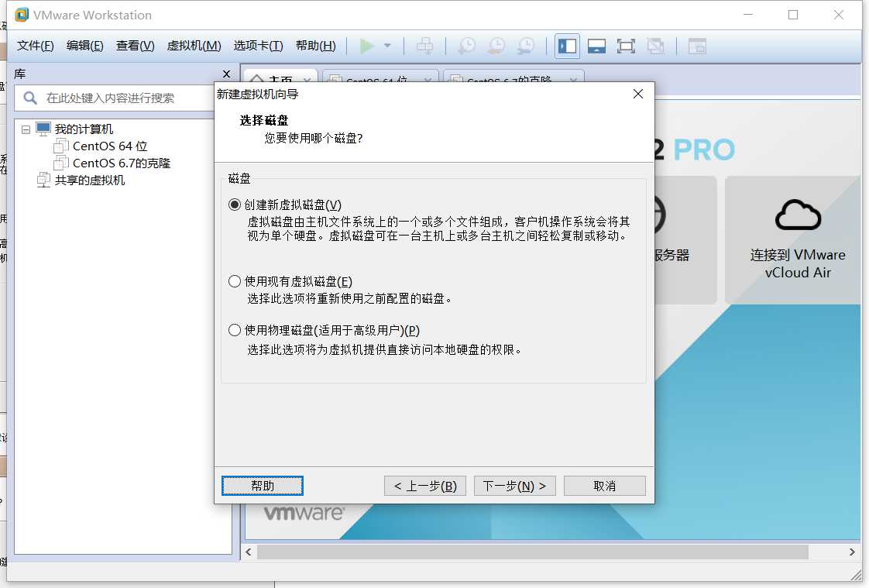Click the 上一步(B) back button
869x588 pixels.
point(425,486)
